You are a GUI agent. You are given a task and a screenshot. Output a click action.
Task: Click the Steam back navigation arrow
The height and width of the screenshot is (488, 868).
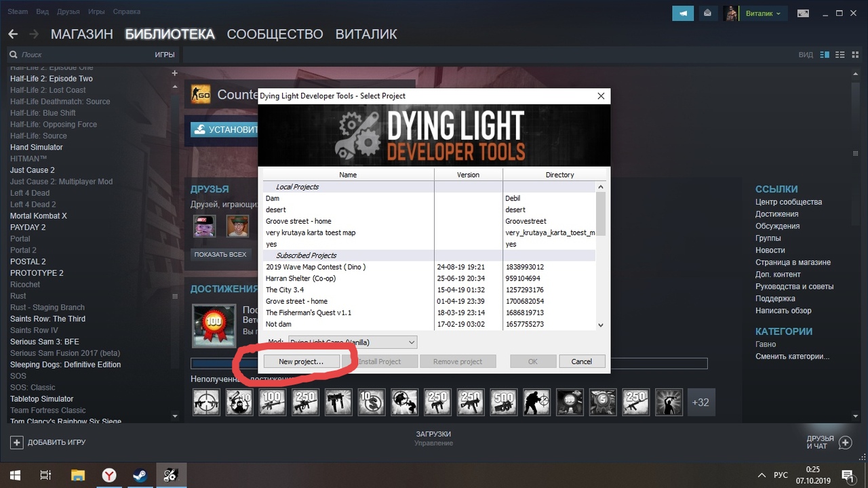[x=13, y=34]
